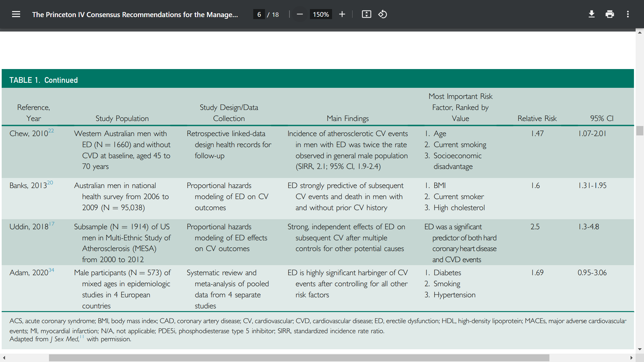Click the CI value 1.31-1.95
Screen dimensions: 644x362
(x=592, y=185)
